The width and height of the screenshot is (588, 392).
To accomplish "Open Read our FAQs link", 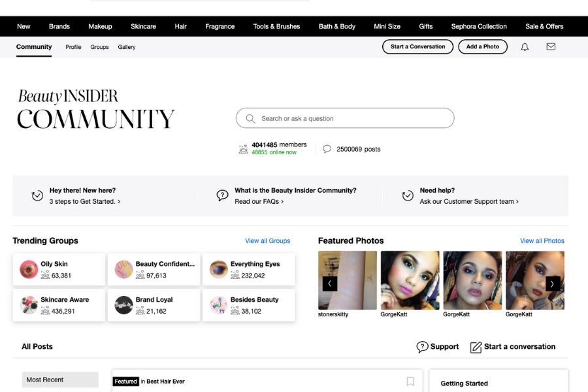I will coord(259,201).
